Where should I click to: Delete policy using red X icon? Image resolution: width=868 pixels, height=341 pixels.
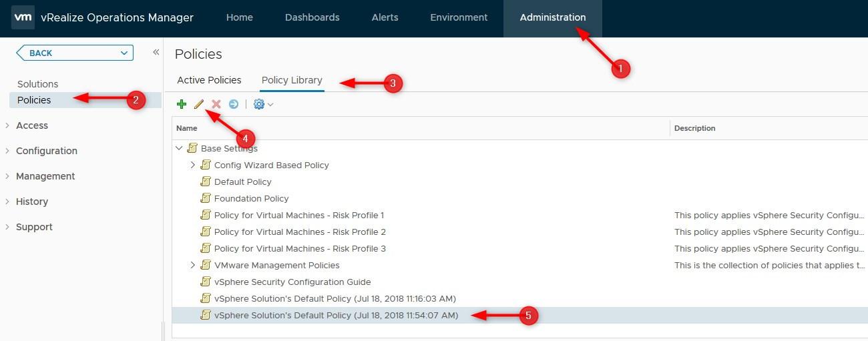(216, 104)
